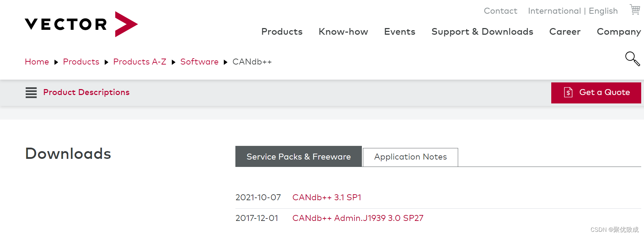Go to Home in the breadcrumb
Image resolution: width=644 pixels, height=236 pixels.
click(x=37, y=62)
